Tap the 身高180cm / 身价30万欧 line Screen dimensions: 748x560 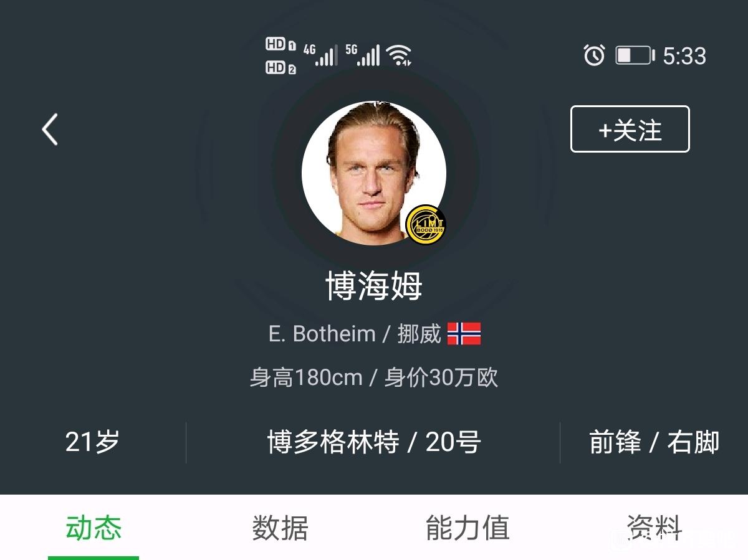coord(374,377)
